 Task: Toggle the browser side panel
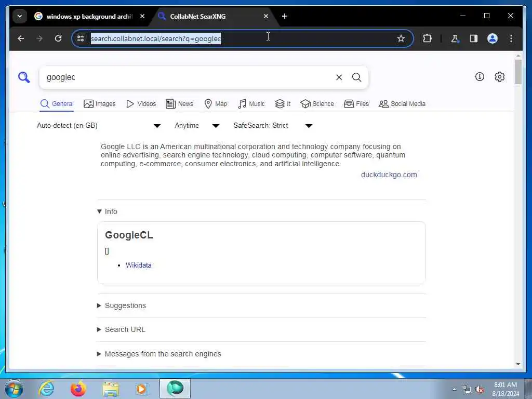(x=474, y=38)
